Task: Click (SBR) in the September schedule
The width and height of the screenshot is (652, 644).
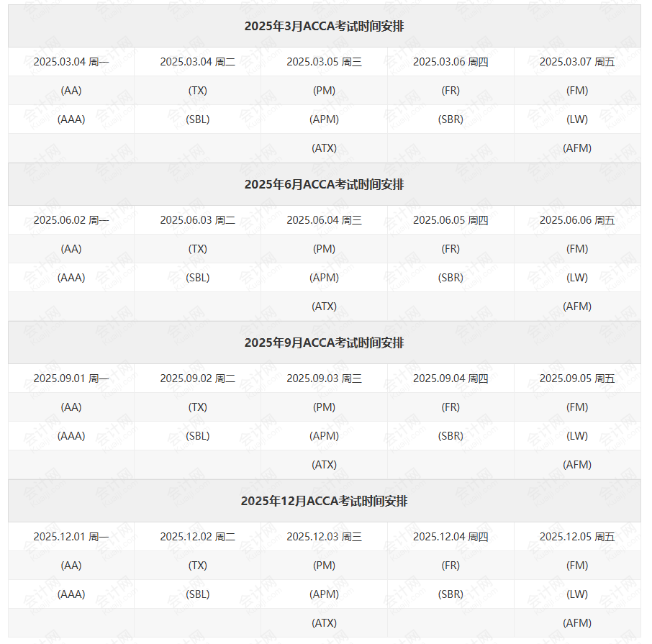Action: point(450,436)
